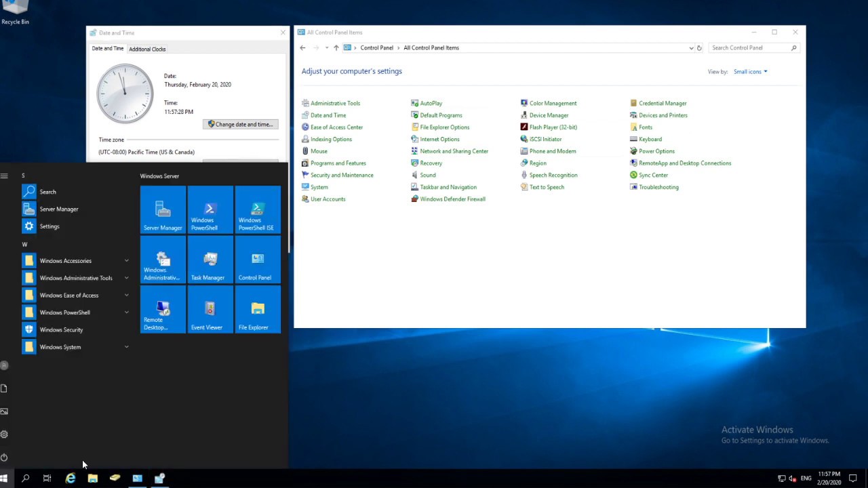Open the address bar history dropdown
Viewport: 868px width, 488px height.
click(691, 48)
